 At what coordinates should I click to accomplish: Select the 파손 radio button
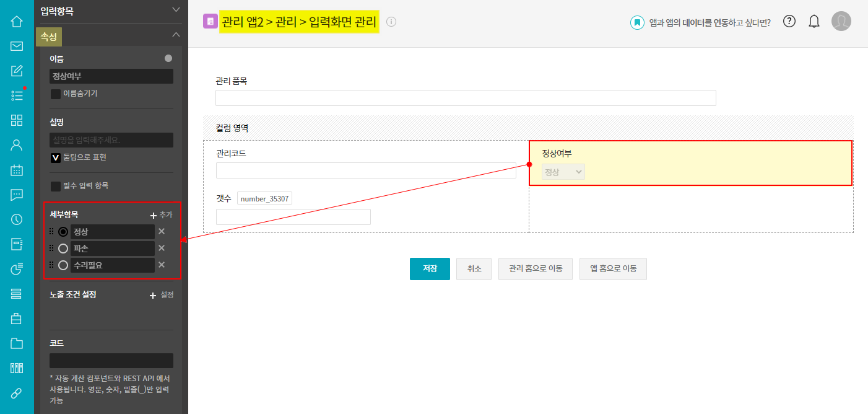tap(63, 249)
